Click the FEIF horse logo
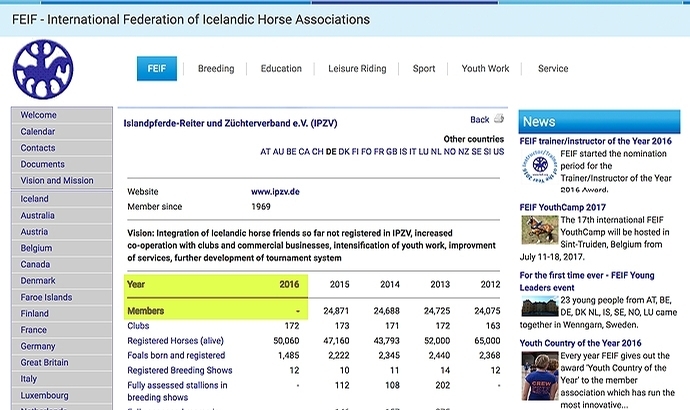The image size is (690, 410). [x=43, y=69]
